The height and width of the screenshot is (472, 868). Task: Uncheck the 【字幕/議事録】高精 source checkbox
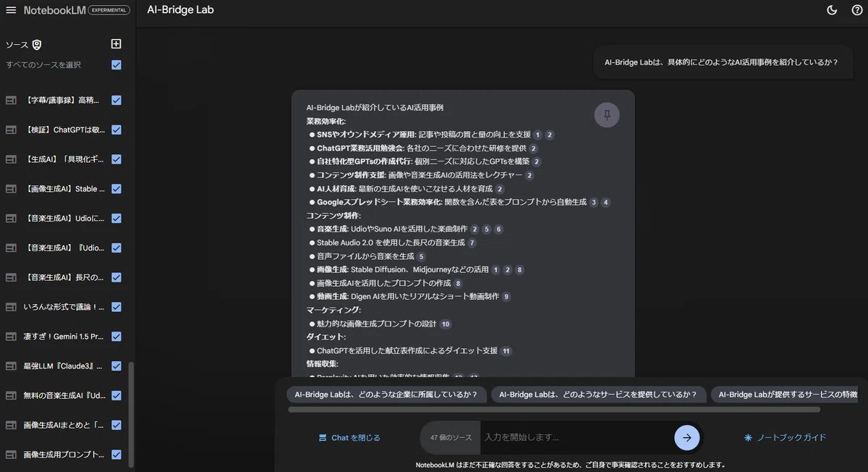click(x=116, y=100)
